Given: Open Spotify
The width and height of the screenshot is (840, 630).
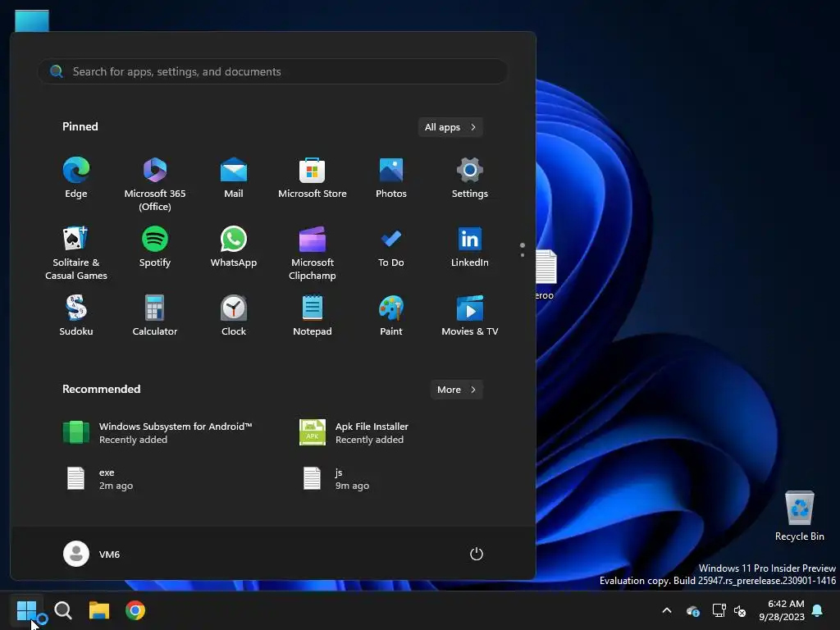Looking at the screenshot, I should pos(155,248).
